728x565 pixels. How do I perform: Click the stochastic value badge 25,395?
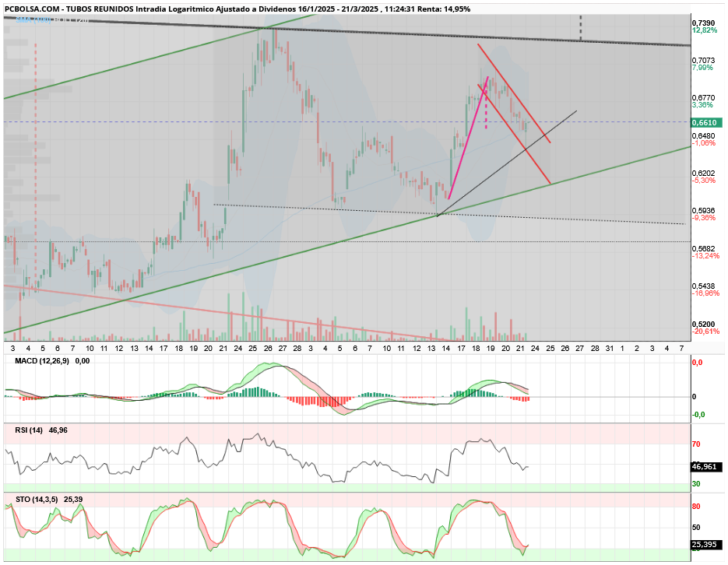pyautogui.click(x=707, y=545)
